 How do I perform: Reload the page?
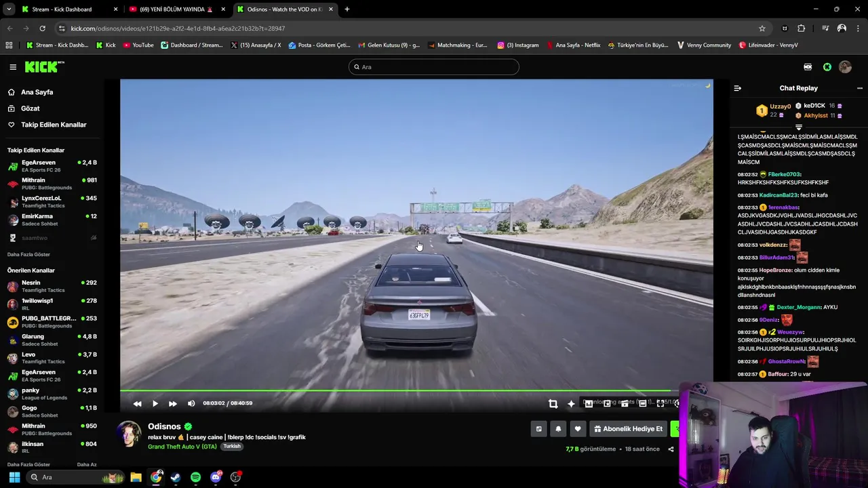pos(42,28)
